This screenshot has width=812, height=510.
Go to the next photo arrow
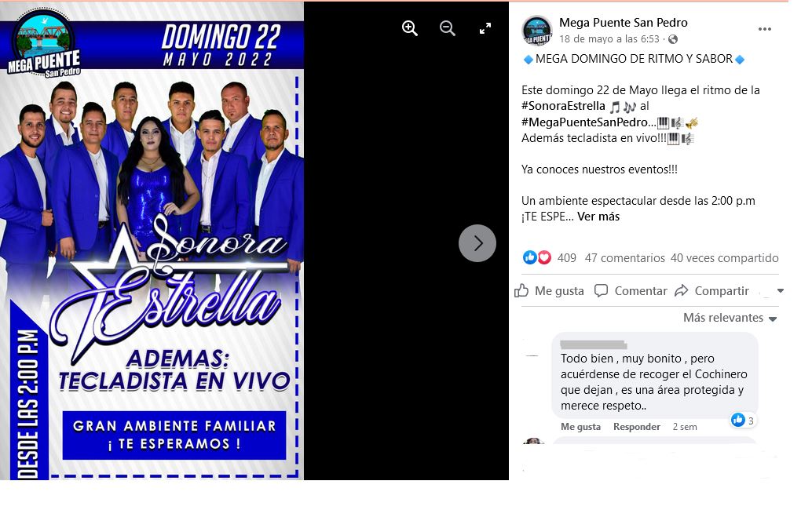pyautogui.click(x=477, y=243)
